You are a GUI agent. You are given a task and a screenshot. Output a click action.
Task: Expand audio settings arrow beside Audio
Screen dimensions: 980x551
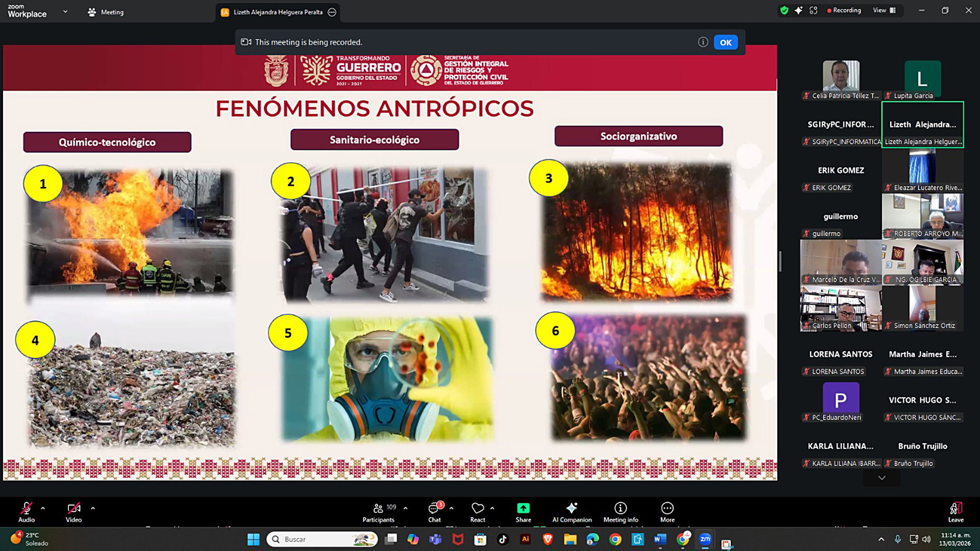coord(43,508)
